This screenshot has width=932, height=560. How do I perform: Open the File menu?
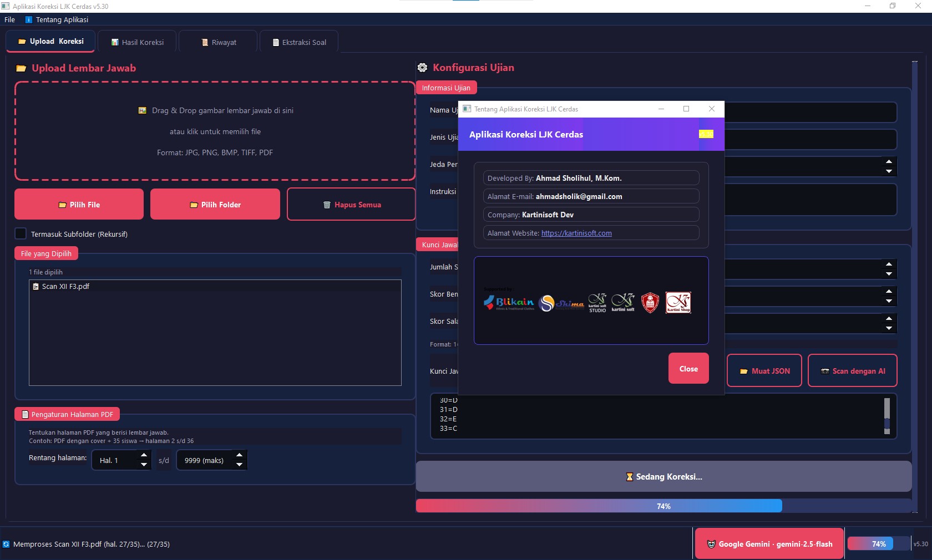point(9,19)
